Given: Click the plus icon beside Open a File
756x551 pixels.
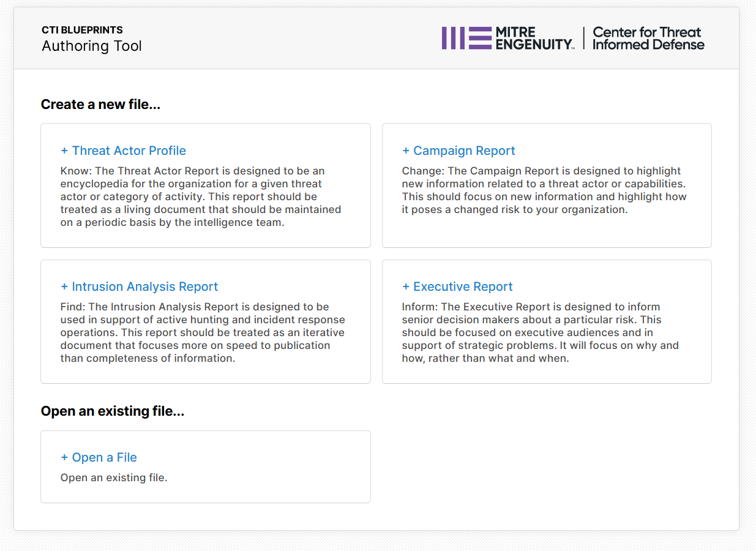Looking at the screenshot, I should (x=64, y=457).
